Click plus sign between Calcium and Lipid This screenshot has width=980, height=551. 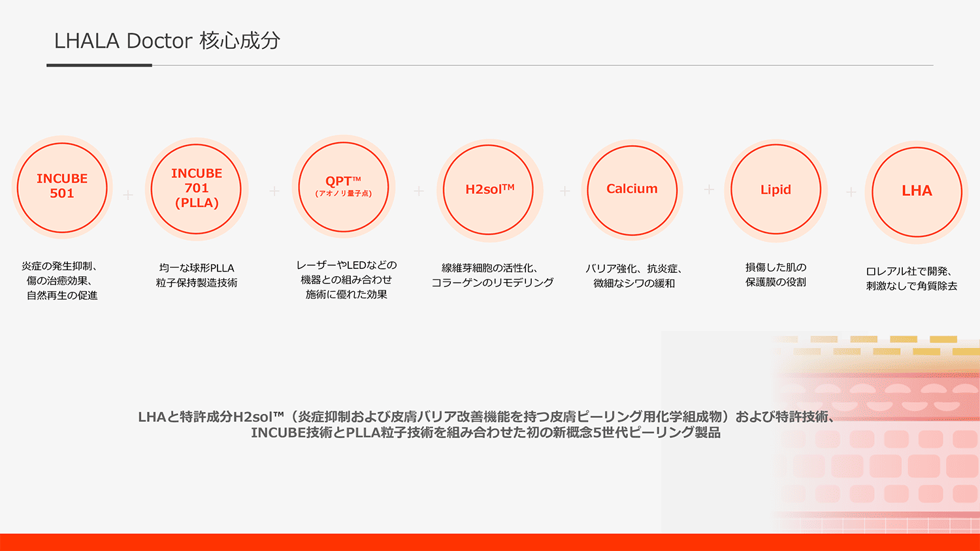pos(709,189)
